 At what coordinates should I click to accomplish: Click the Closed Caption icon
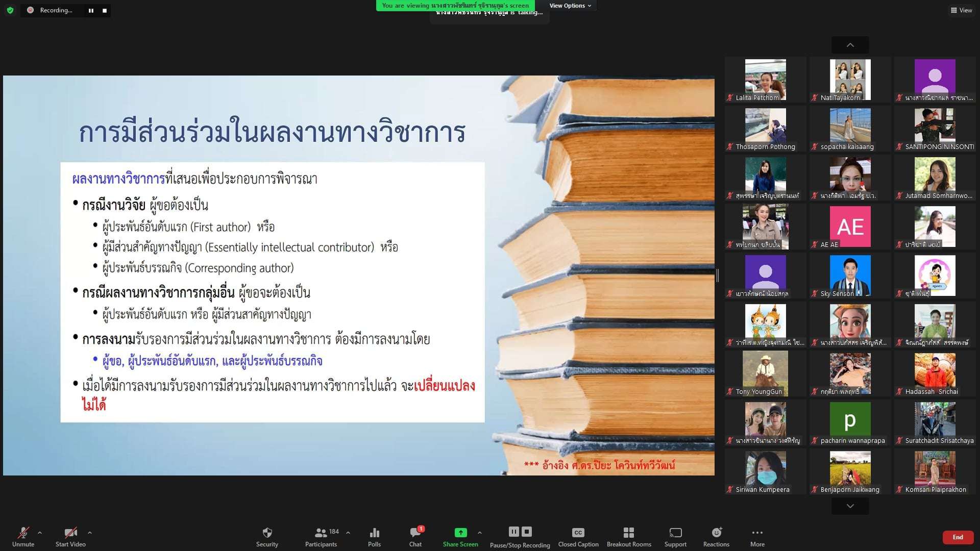578,533
